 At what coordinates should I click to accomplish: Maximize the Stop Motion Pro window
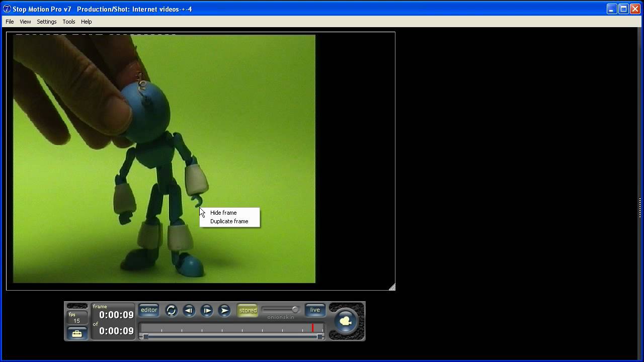pyautogui.click(x=623, y=9)
